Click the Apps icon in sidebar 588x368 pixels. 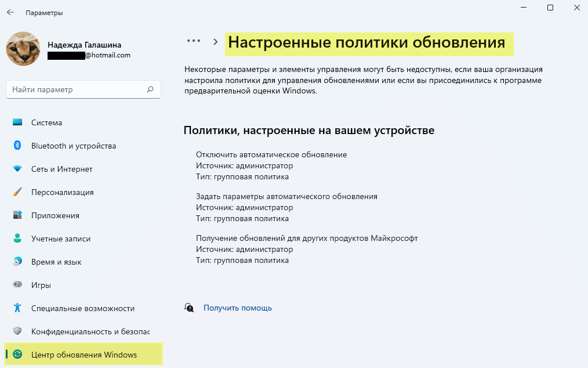(17, 215)
